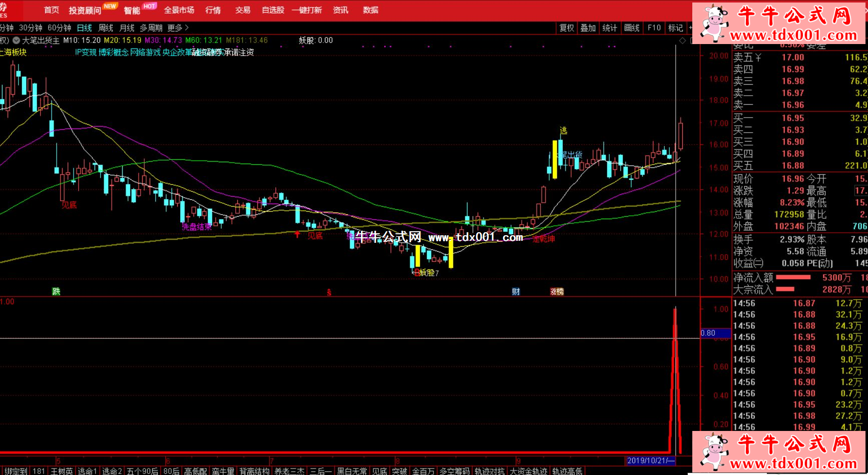Click the 大宗流入 2828万 bar

(x=785, y=289)
